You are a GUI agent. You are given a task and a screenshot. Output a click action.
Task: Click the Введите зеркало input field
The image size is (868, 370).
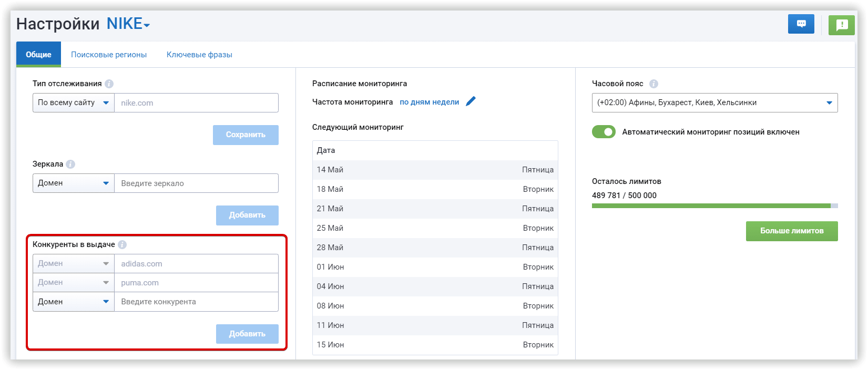coord(196,183)
